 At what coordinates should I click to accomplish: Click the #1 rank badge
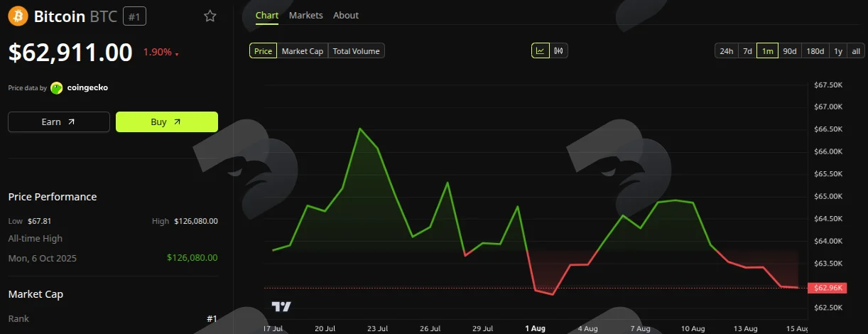point(134,16)
